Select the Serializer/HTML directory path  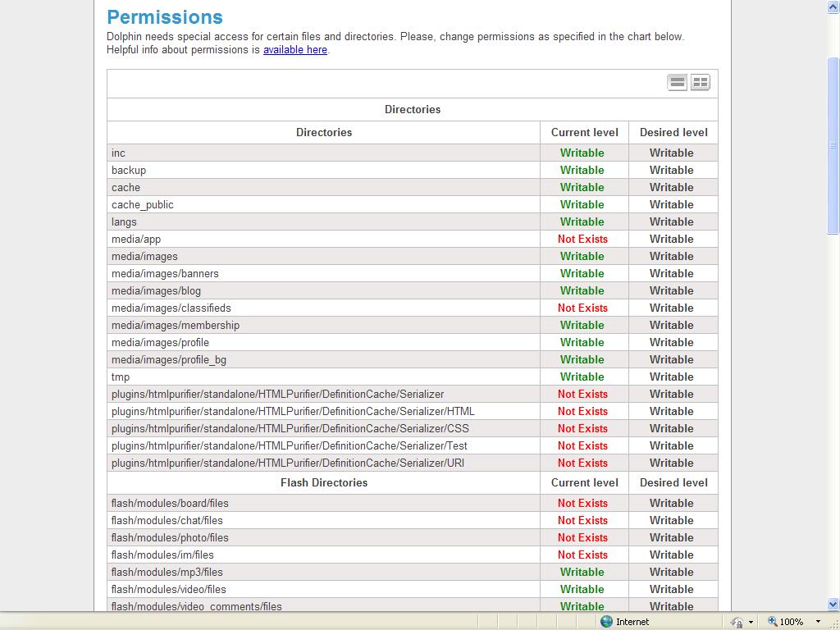[x=293, y=412]
